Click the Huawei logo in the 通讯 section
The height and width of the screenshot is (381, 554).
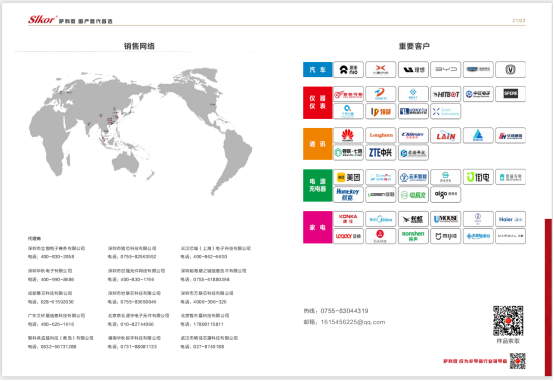(348, 135)
